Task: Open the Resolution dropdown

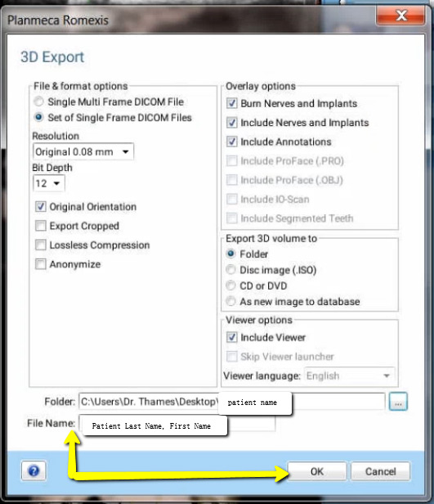Action: pos(83,151)
